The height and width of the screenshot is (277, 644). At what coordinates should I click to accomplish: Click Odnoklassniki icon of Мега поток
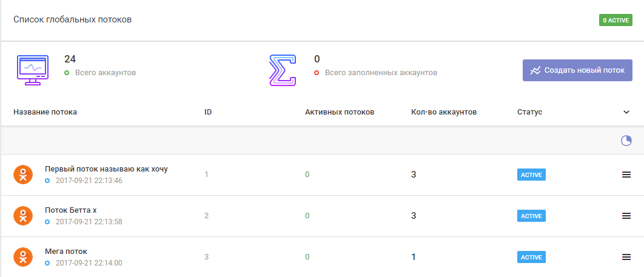pyautogui.click(x=23, y=257)
